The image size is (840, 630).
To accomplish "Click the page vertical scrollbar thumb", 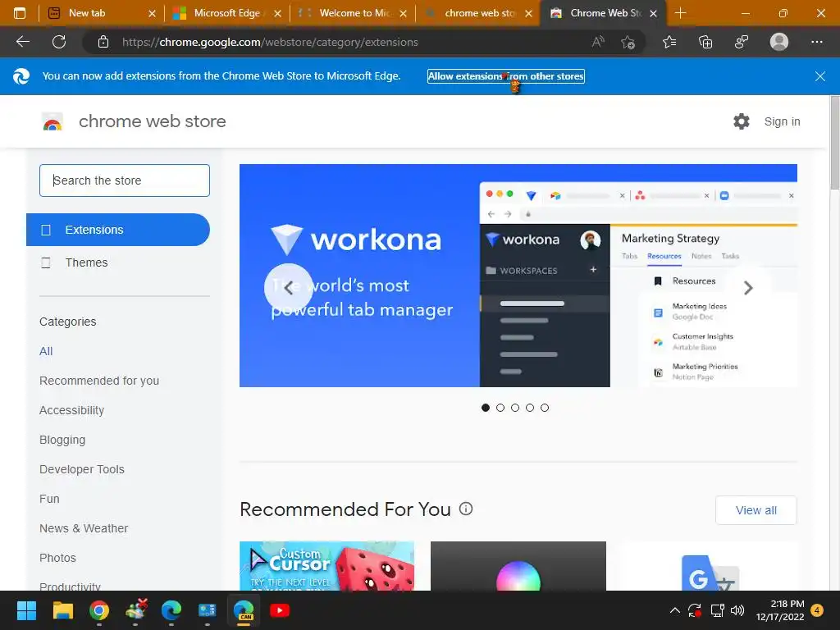I will (x=834, y=143).
